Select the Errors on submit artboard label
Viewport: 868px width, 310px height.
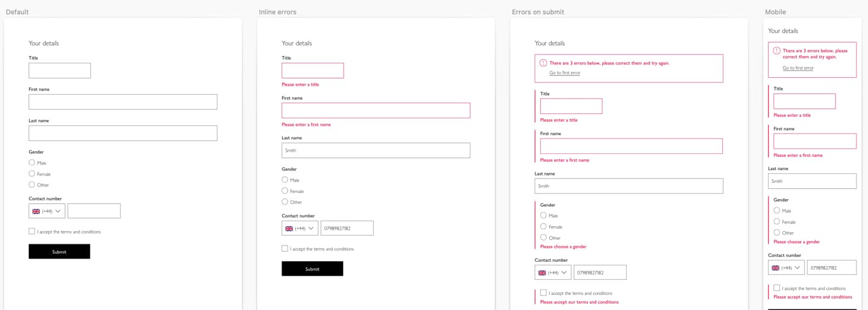click(538, 12)
